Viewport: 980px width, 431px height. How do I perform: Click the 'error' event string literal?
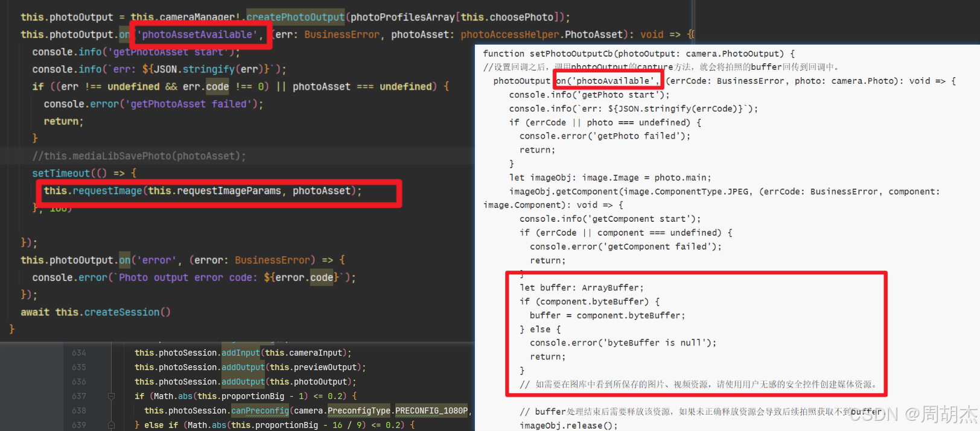coord(157,260)
